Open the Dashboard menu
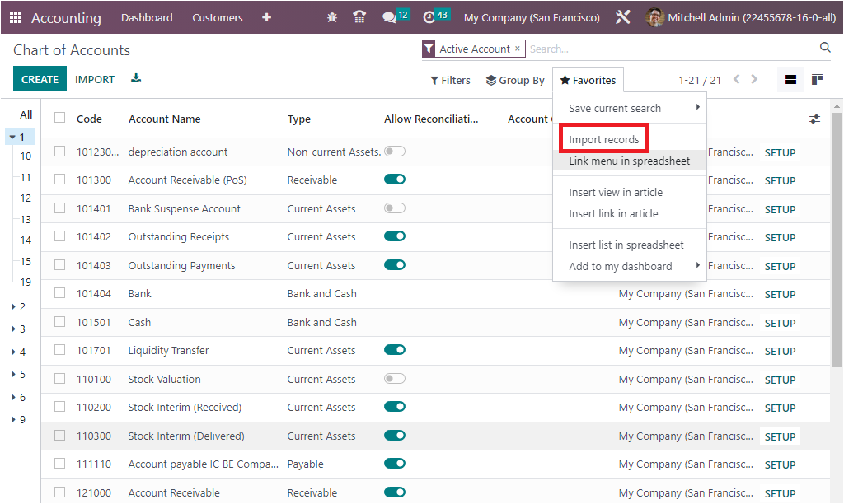The height and width of the screenshot is (504, 844). (147, 18)
